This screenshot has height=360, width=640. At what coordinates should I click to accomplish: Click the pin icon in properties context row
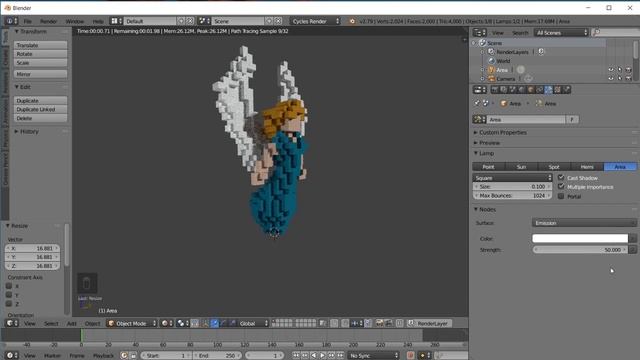[x=477, y=104]
